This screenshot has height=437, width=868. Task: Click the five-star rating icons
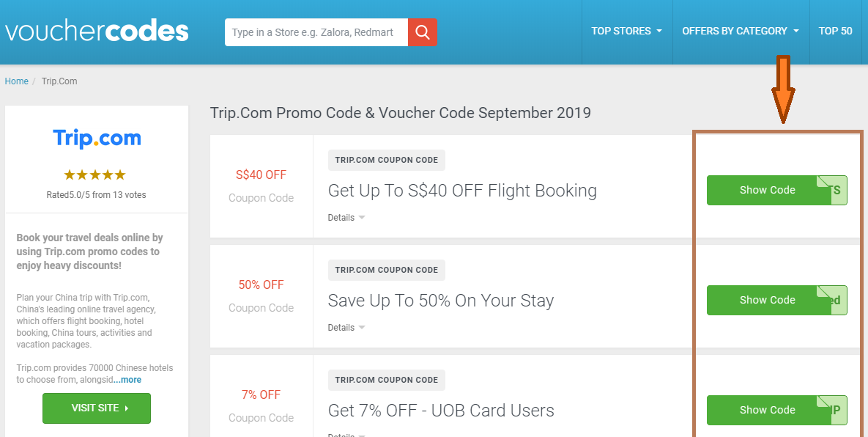tap(95, 175)
